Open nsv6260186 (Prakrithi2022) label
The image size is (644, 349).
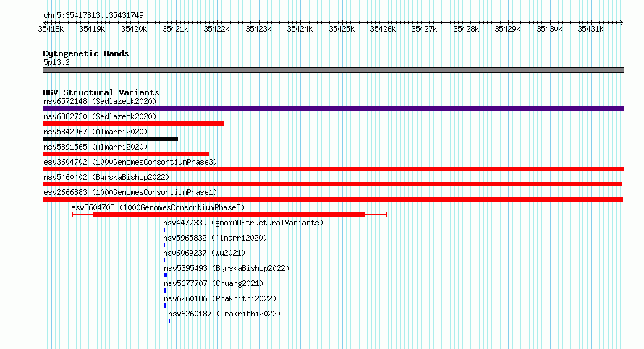click(220, 298)
